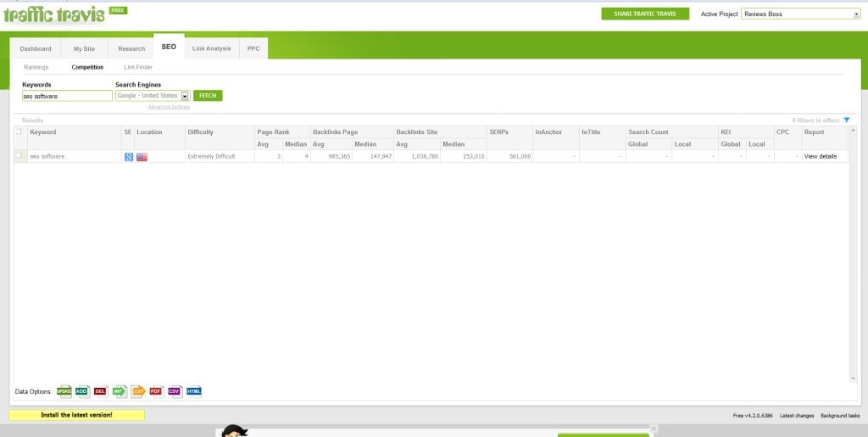The height and width of the screenshot is (437, 868).
Task: Click the Location column header
Action: (x=149, y=132)
